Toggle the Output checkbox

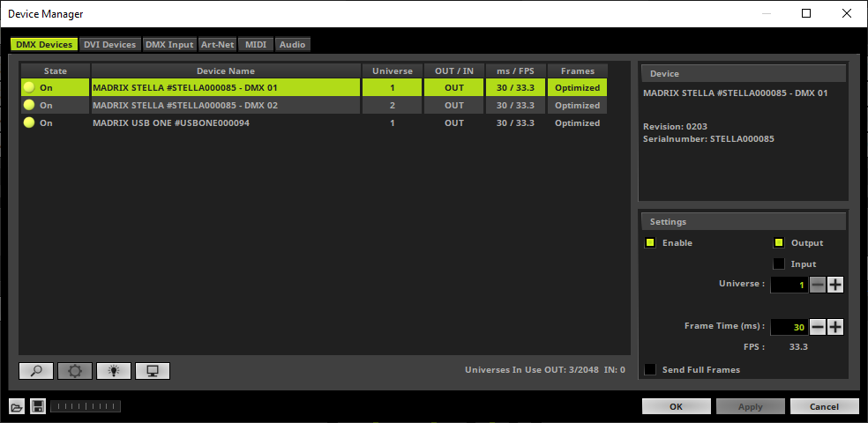(x=779, y=242)
